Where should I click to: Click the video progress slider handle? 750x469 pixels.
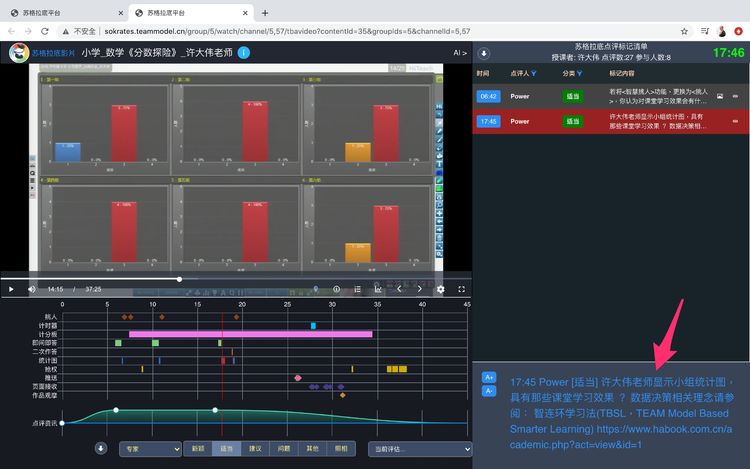tap(179, 279)
